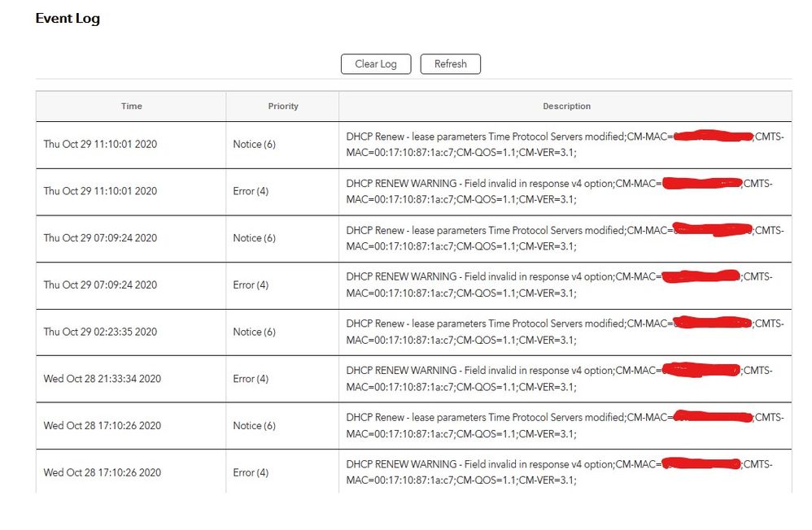Viewport: 812px width, 530px height.
Task: Select the DHCP Renew description at 17:10:26
Action: click(x=565, y=425)
